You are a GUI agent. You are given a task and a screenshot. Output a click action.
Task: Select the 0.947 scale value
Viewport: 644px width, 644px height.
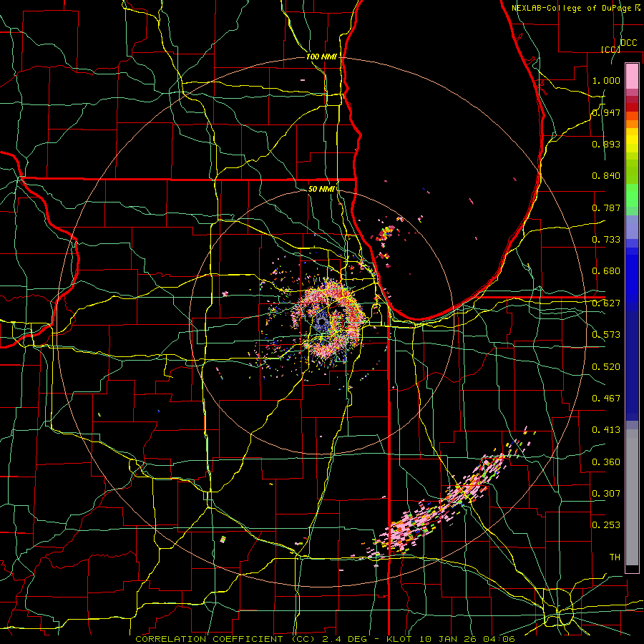click(x=606, y=112)
